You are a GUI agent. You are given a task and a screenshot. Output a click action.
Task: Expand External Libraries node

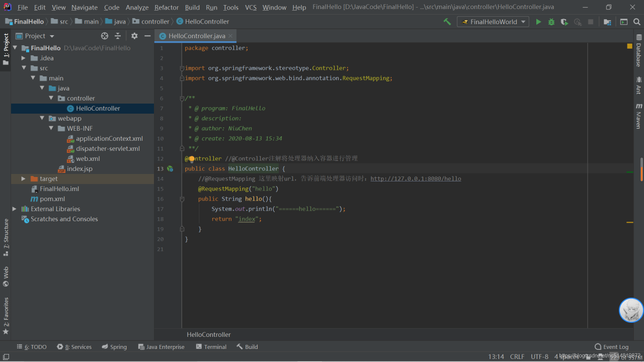pyautogui.click(x=15, y=209)
